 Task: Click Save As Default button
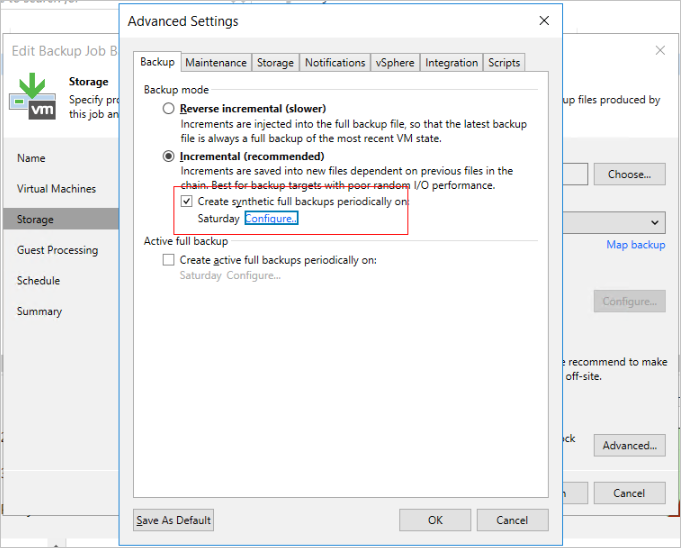[174, 520]
